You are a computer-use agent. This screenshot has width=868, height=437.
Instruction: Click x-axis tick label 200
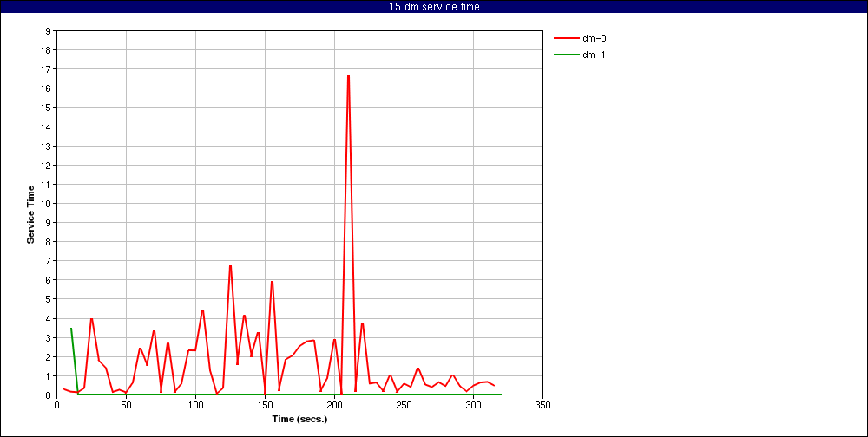coord(334,405)
